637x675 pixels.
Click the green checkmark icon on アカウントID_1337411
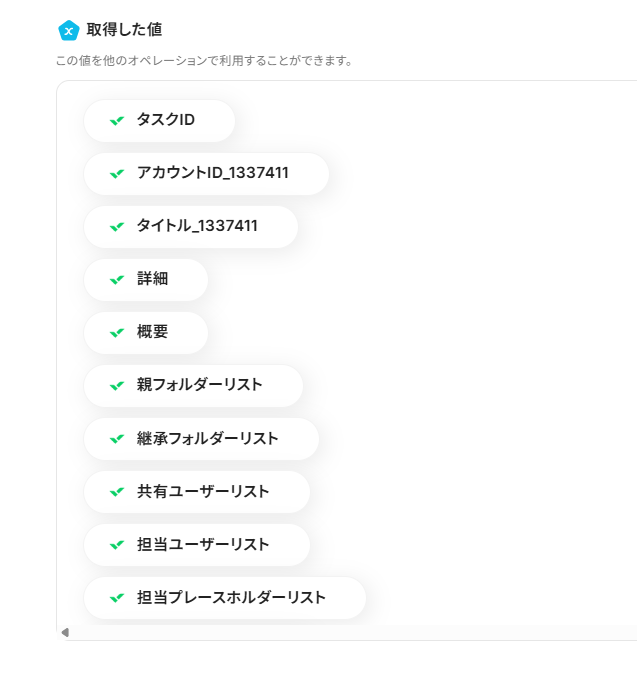click(x=117, y=174)
